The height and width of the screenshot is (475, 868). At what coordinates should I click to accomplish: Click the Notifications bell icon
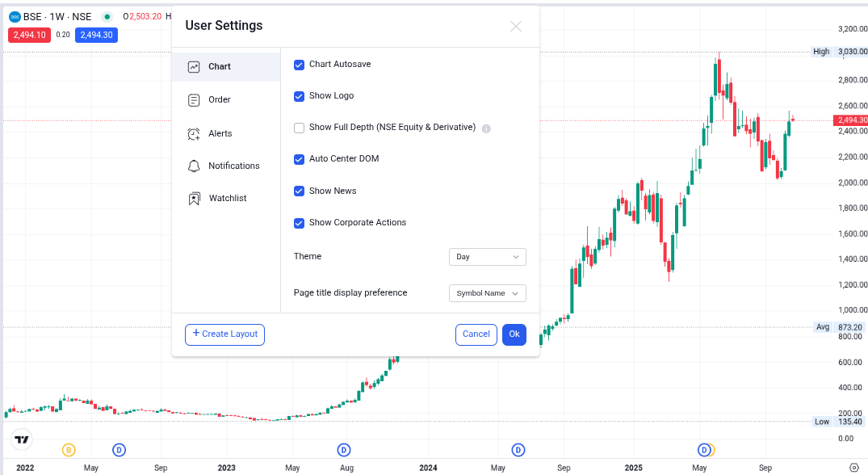point(194,166)
